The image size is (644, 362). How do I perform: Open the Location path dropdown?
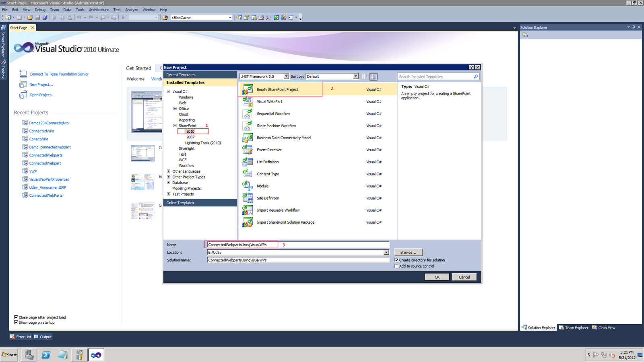[x=386, y=252]
